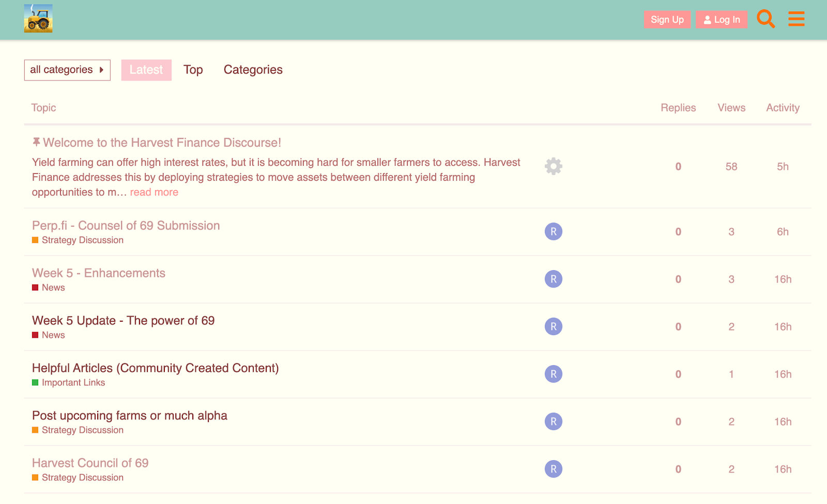827x504 pixels.
Task: Click the R avatar on Week 5 Update row
Action: click(554, 326)
